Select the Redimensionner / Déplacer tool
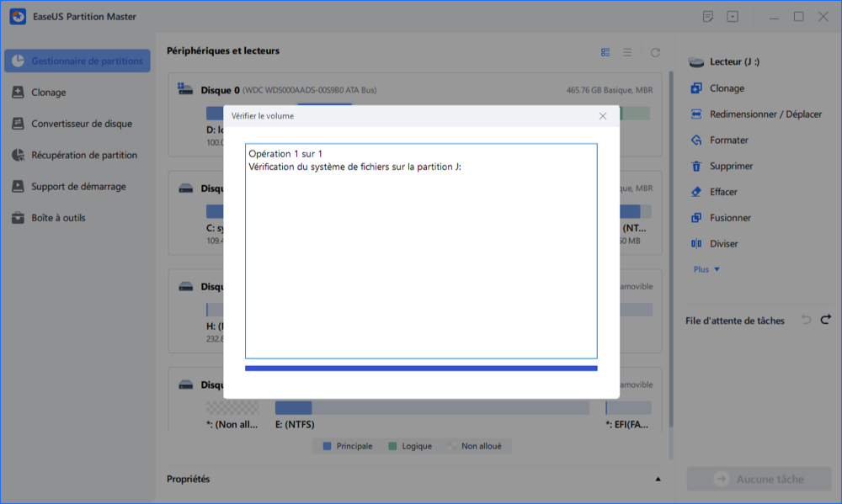 tap(755, 114)
